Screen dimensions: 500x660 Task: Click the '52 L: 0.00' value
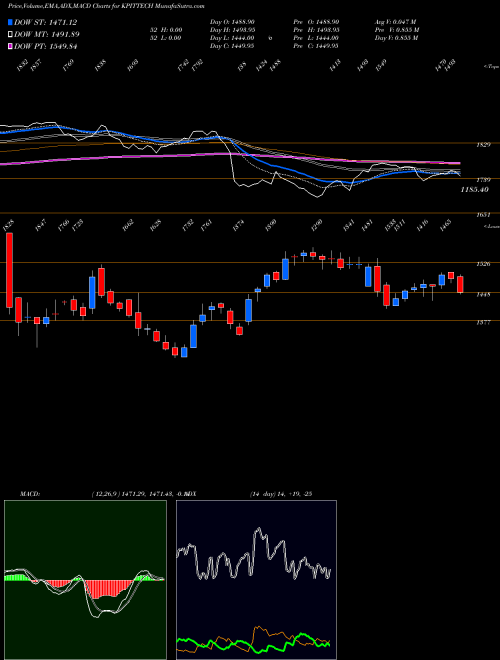coord(165,38)
